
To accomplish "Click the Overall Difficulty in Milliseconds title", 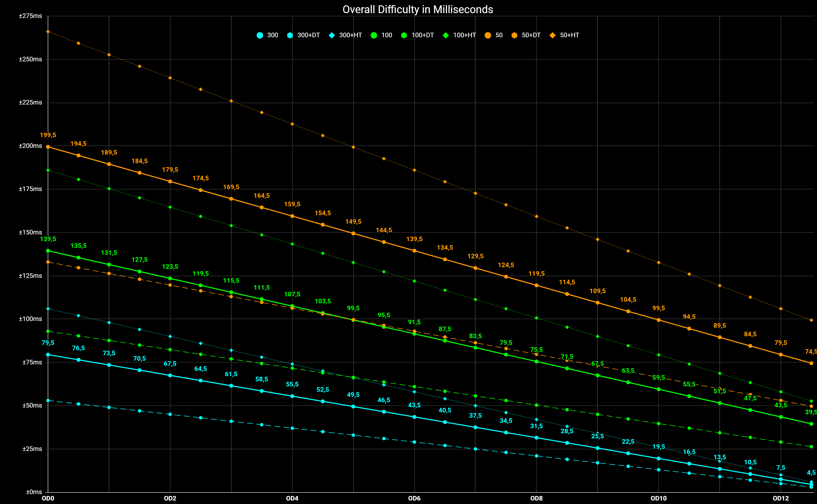I will (x=418, y=9).
